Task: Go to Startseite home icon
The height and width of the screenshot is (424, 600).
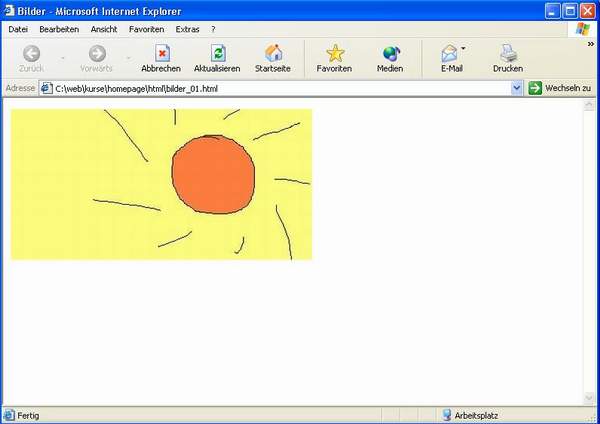Action: 274,53
